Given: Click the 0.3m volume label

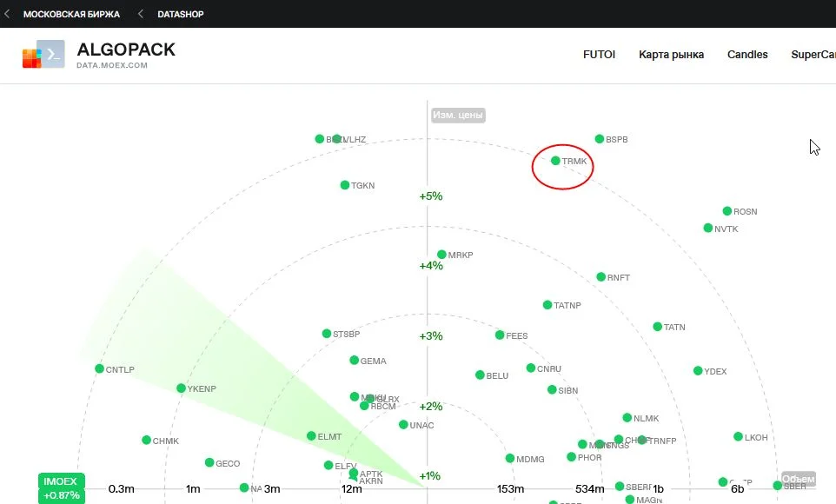Looking at the screenshot, I should tap(121, 488).
